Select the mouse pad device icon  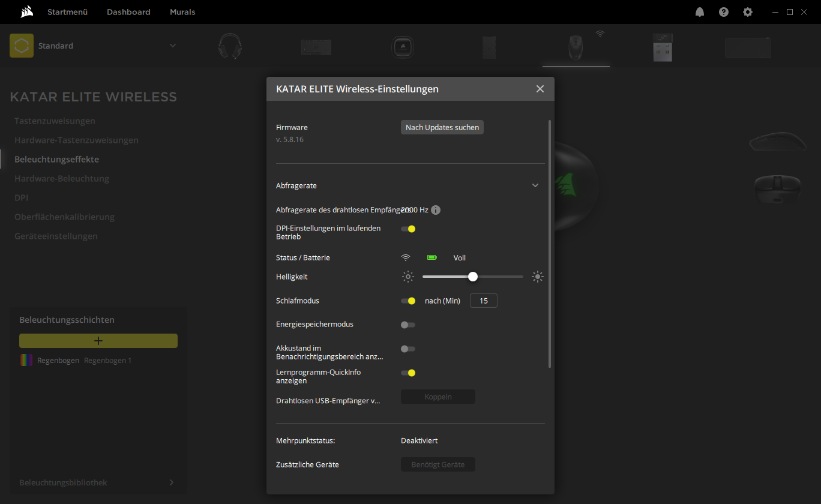(748, 47)
